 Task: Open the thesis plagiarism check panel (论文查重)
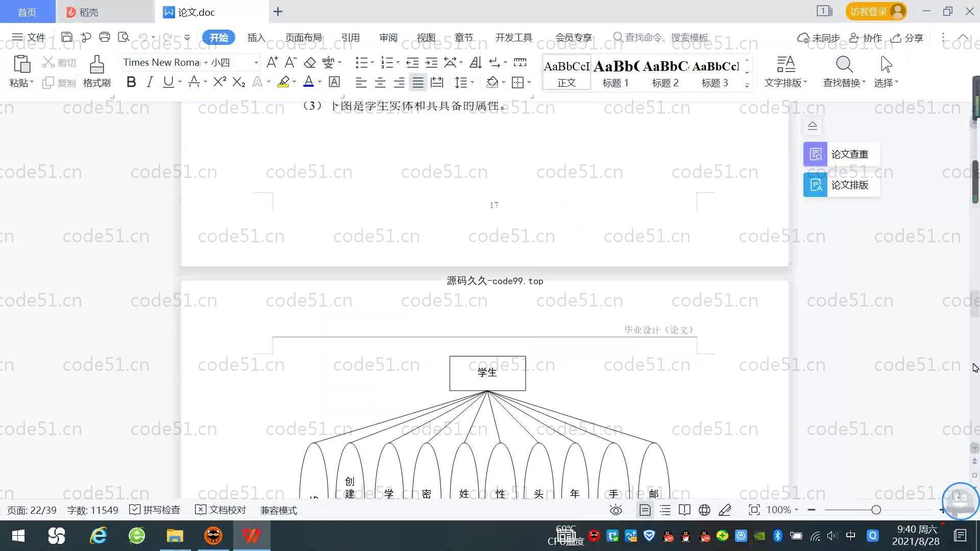[841, 154]
